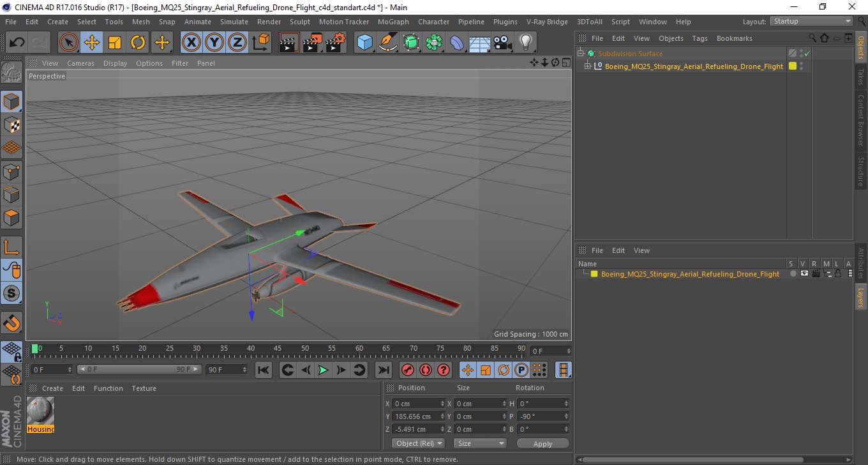Collapse the Subdivision Surface tree node

(580, 54)
